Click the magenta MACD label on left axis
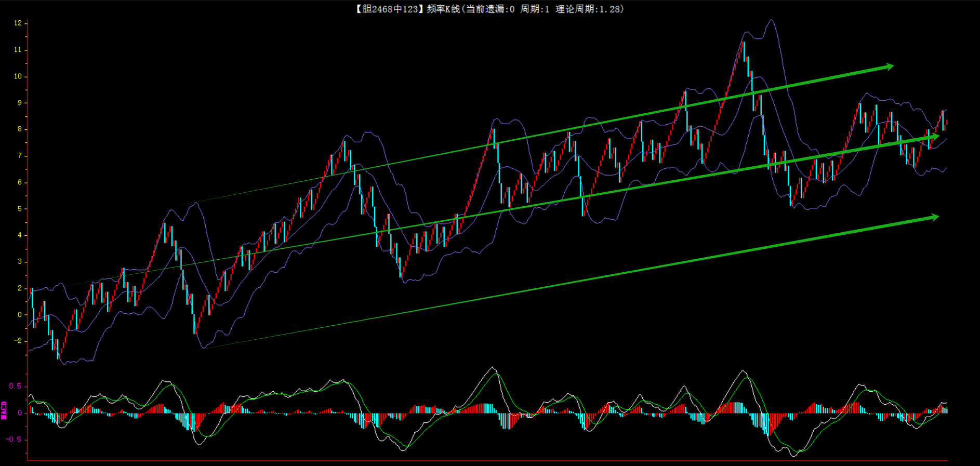Image resolution: width=980 pixels, height=466 pixels. click(4, 410)
